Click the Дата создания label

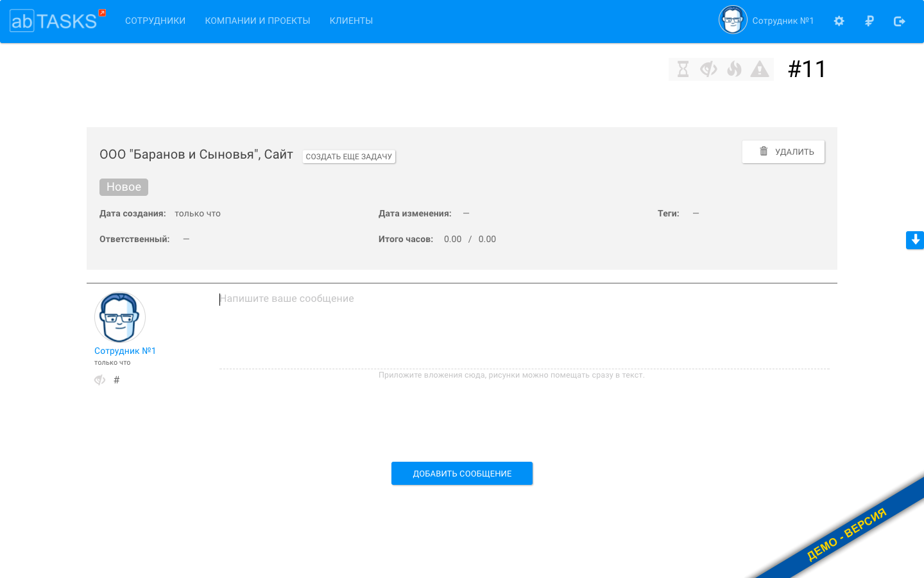tap(133, 214)
